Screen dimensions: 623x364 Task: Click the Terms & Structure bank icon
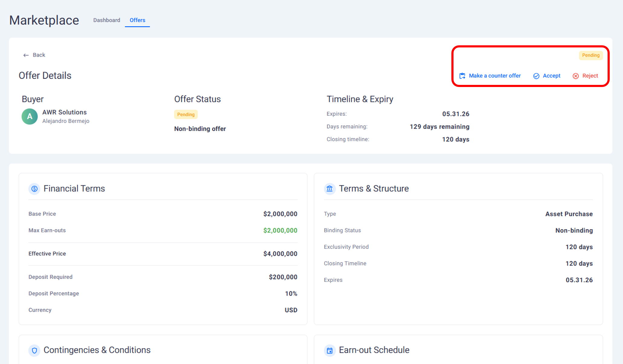tap(330, 189)
